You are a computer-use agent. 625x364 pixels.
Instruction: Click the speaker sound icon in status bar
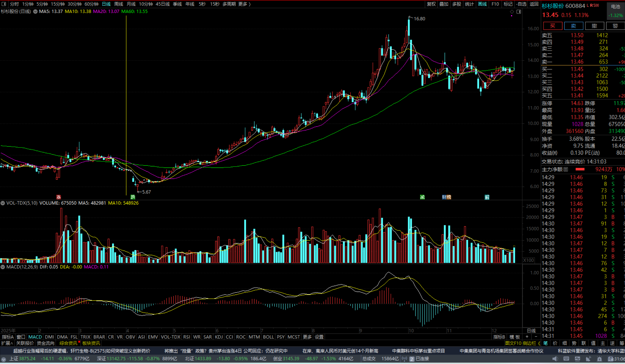555,359
